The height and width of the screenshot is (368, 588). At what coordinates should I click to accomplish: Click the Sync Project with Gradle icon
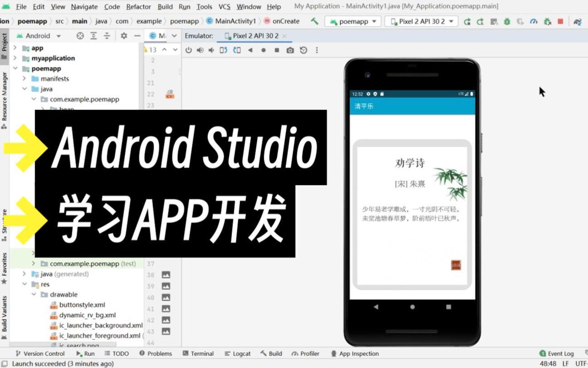point(577,21)
